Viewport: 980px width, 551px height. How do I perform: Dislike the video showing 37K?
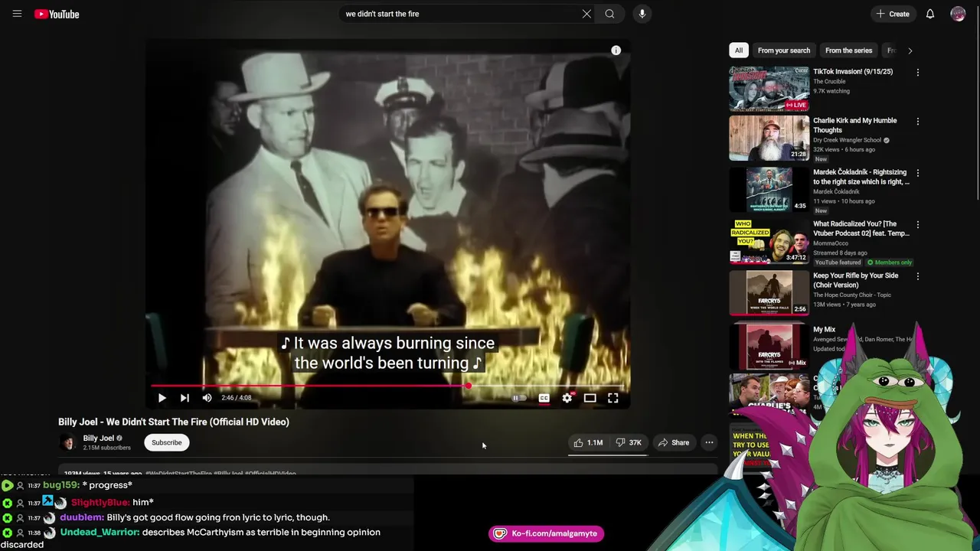click(629, 442)
